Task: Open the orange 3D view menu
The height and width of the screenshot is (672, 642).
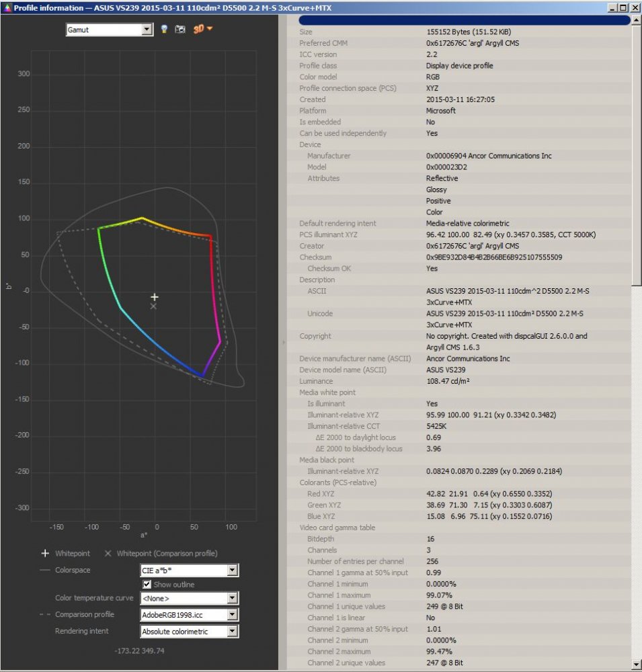Action: coord(202,30)
